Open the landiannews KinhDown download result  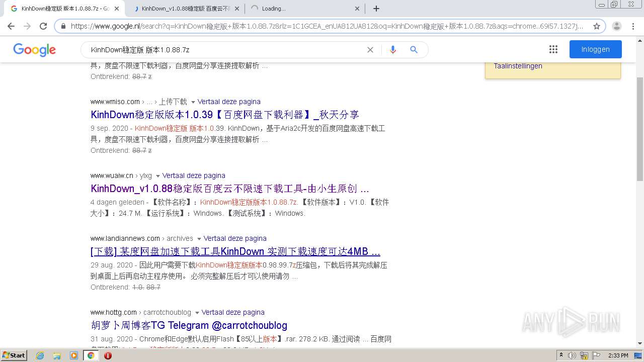pyautogui.click(x=235, y=251)
